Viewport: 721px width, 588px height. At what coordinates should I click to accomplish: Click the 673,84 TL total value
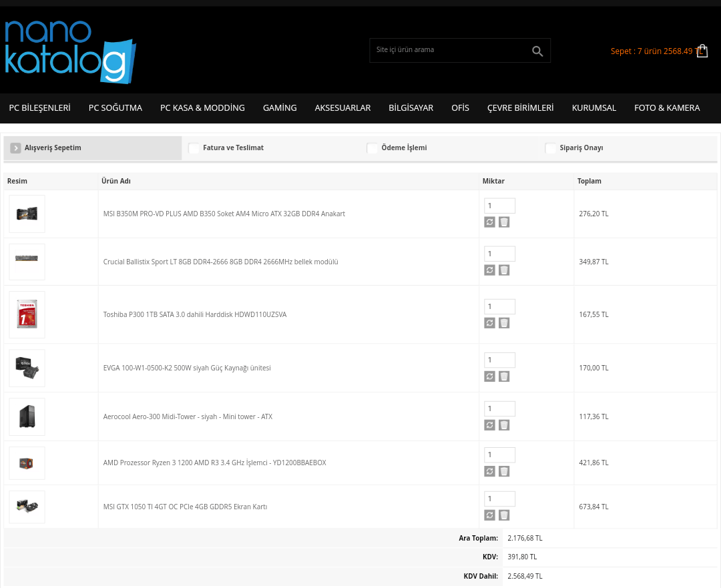coord(593,507)
